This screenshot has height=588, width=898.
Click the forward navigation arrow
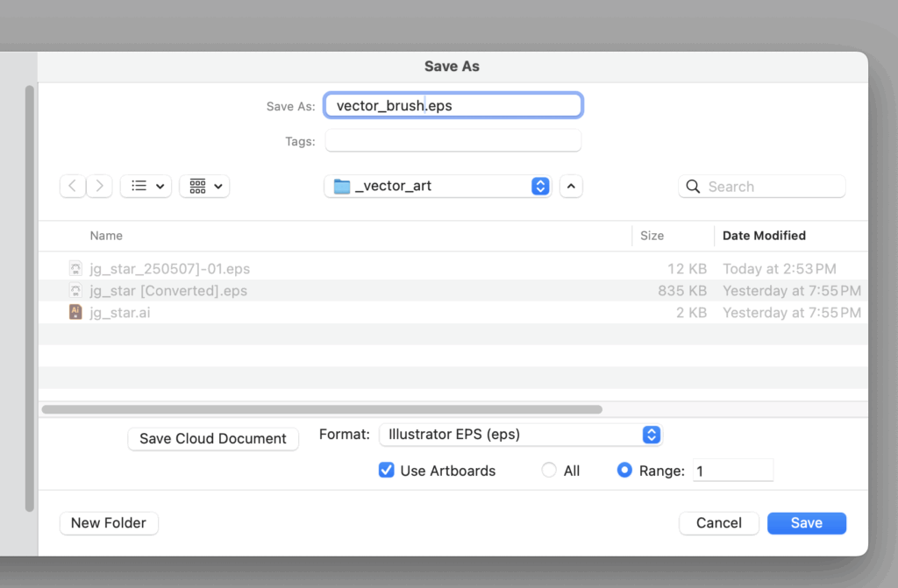[99, 186]
